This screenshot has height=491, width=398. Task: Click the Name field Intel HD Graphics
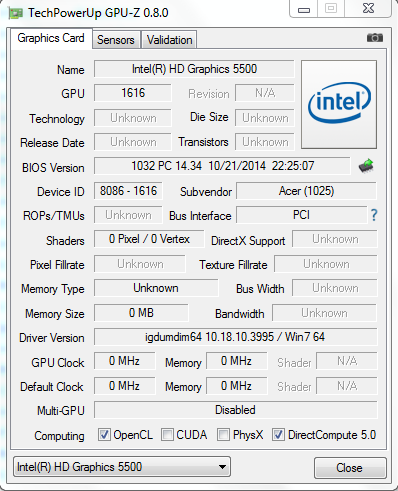pos(194,69)
